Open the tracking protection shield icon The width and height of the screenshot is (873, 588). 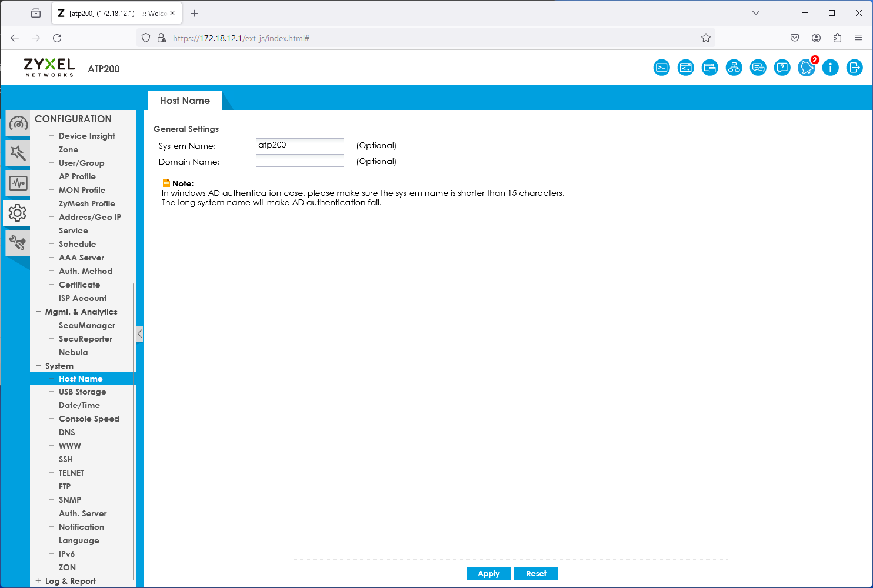point(146,38)
